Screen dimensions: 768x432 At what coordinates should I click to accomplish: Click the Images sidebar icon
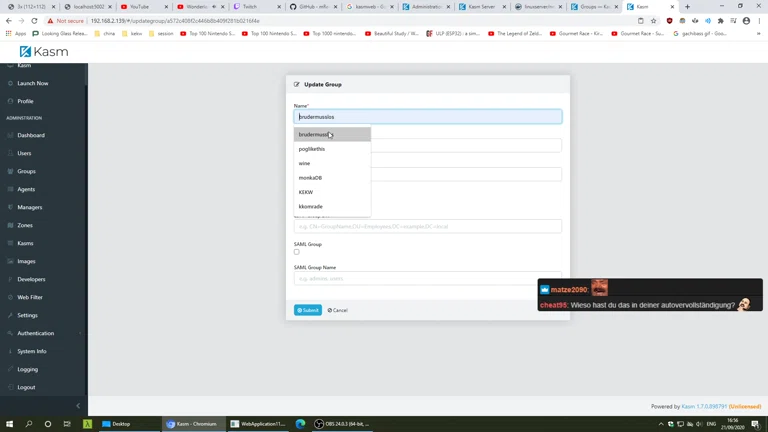coord(10,262)
